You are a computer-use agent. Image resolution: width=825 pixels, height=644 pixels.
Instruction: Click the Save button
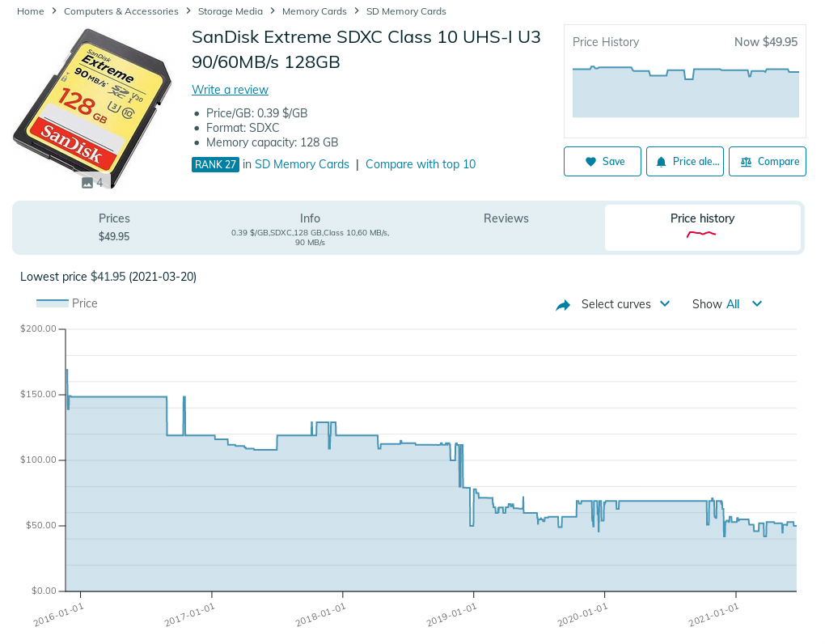tap(603, 162)
